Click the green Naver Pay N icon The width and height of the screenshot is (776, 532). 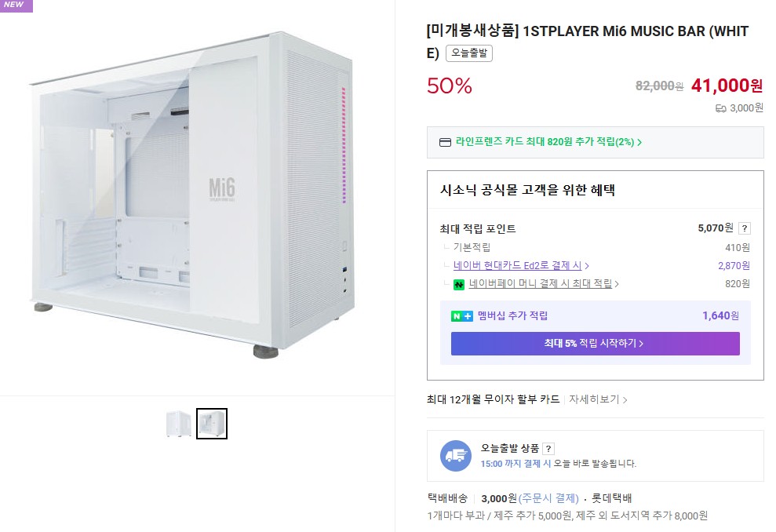[459, 284]
